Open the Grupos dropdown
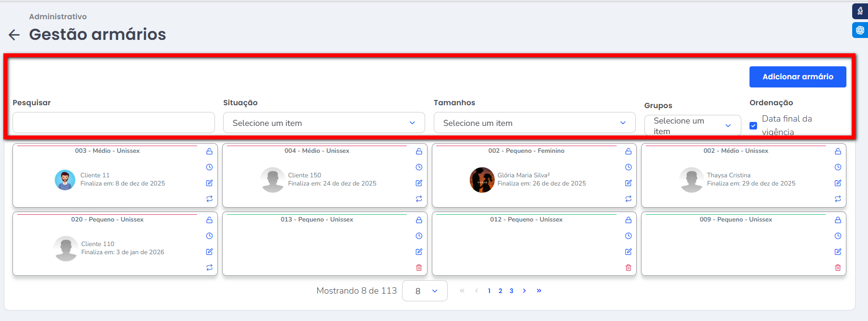This screenshot has width=868, height=321. [x=692, y=125]
